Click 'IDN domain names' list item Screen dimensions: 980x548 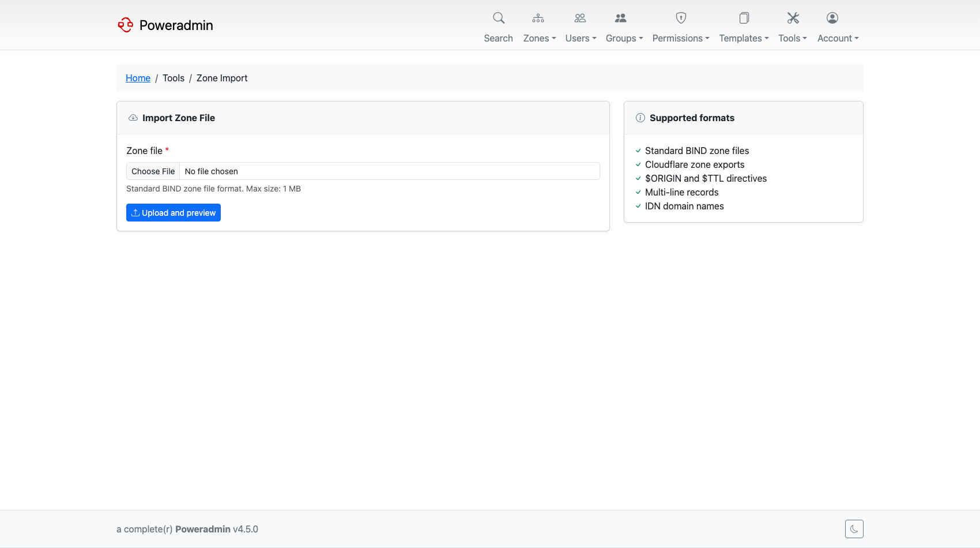coord(684,206)
